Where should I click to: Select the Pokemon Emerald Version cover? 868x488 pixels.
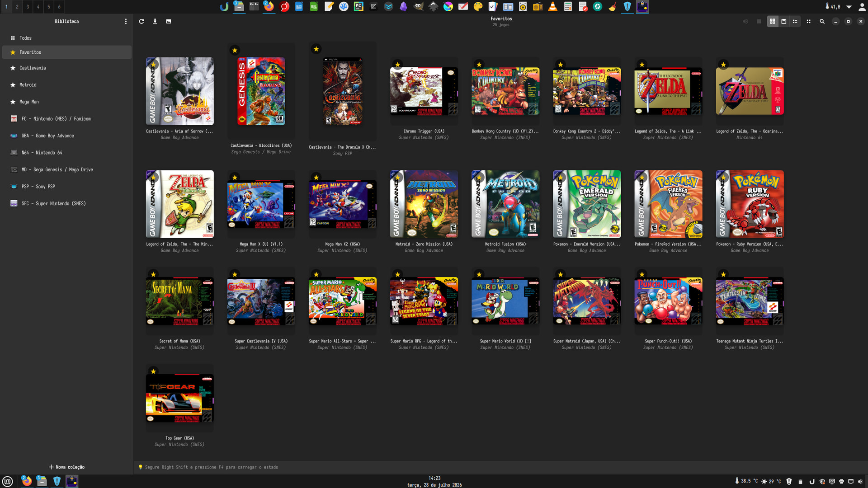click(x=587, y=204)
